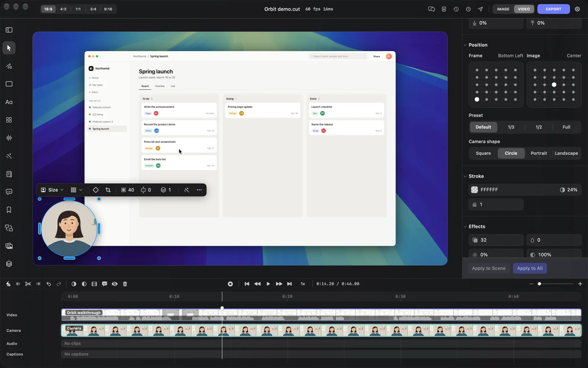Click Apply to All button
588x368 pixels.
coord(530,268)
